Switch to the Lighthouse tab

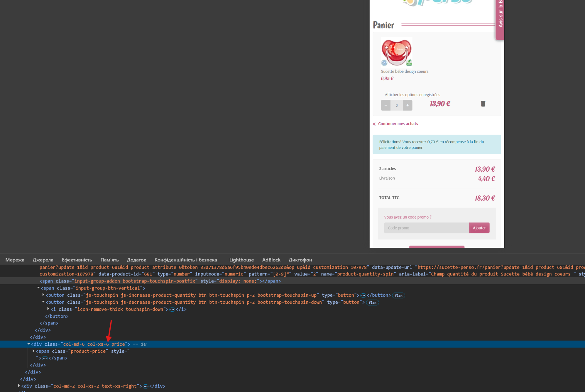[241, 260]
